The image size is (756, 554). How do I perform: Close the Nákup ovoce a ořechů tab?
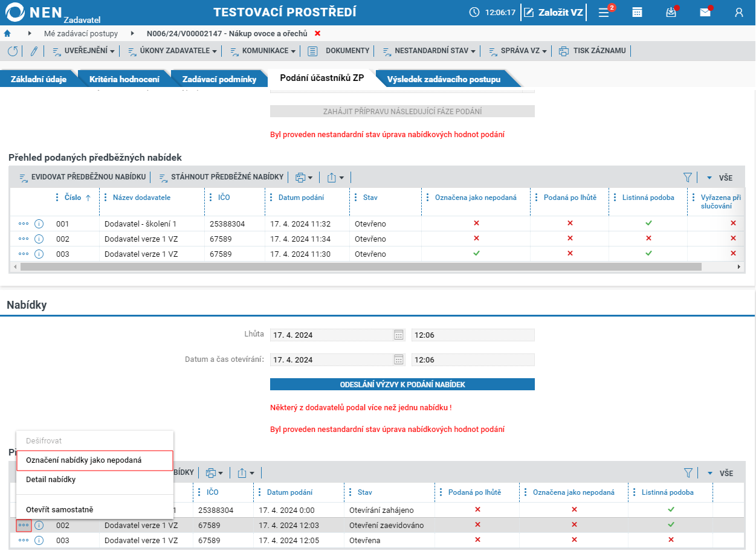click(x=318, y=33)
